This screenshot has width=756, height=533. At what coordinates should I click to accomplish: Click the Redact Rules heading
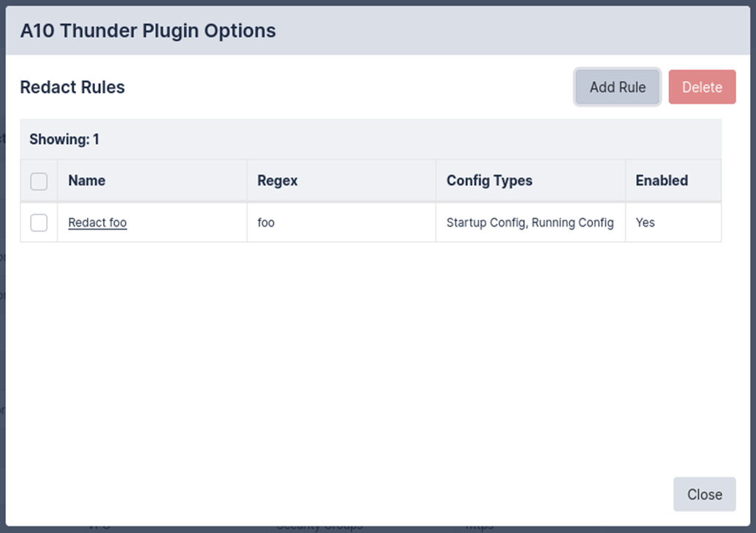point(72,87)
